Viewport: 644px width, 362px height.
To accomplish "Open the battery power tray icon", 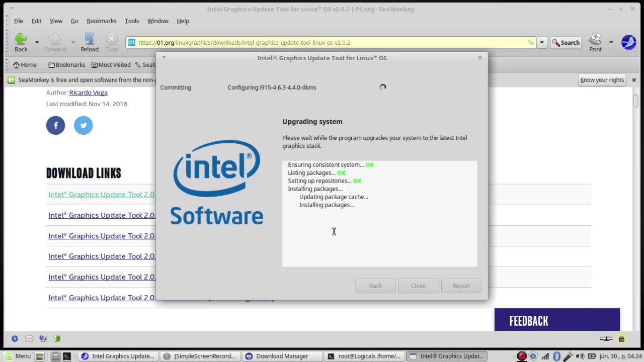I will 592,356.
